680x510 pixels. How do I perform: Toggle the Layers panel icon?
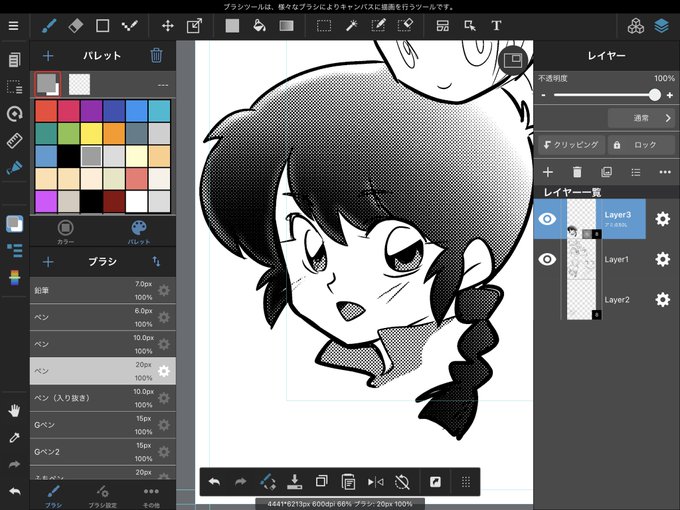tap(661, 26)
